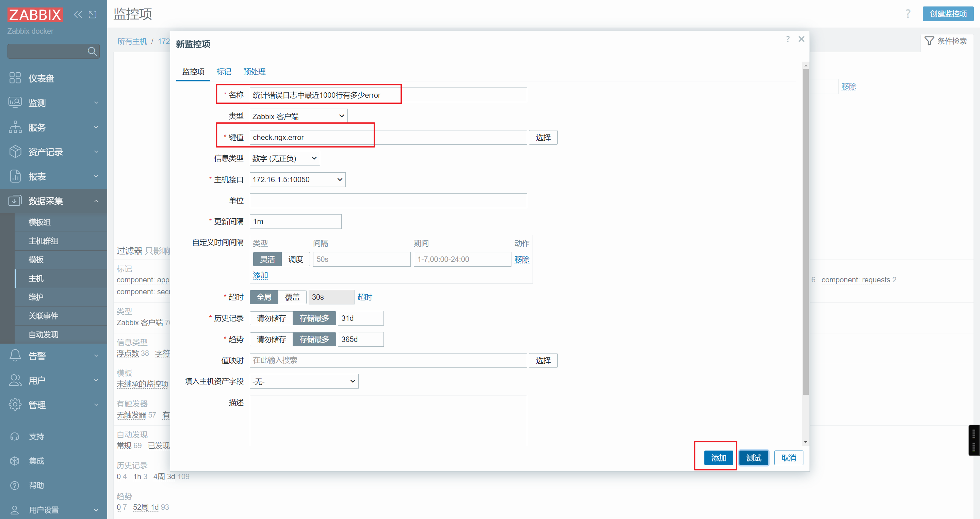The height and width of the screenshot is (519, 980).
Task: Choose 存储最多 for 历史记录
Action: (314, 318)
